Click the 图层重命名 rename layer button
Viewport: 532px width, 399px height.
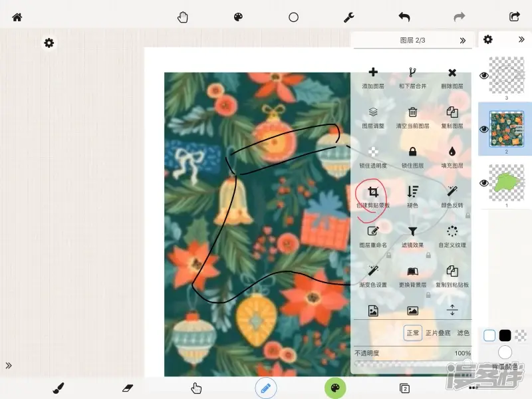coord(373,231)
